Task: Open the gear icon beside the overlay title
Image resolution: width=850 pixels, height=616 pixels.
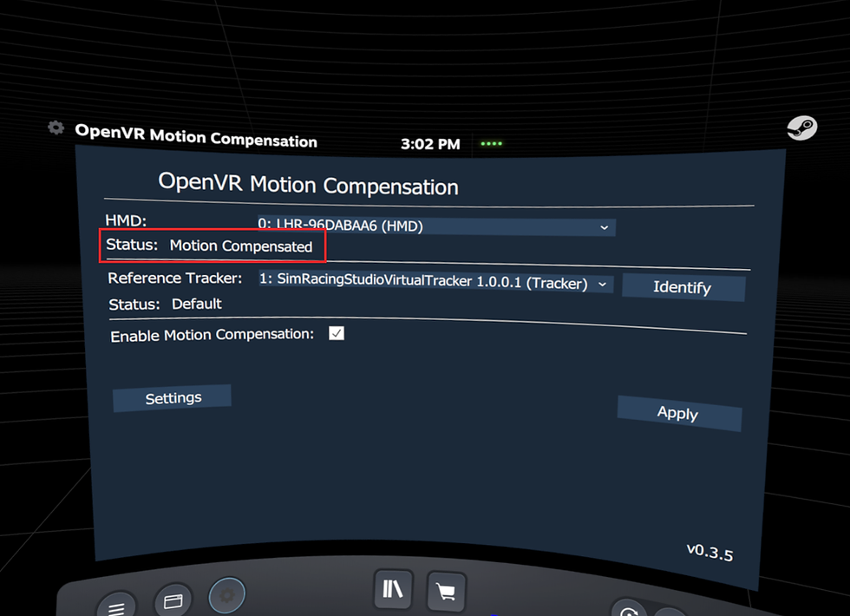Action: coord(56,128)
